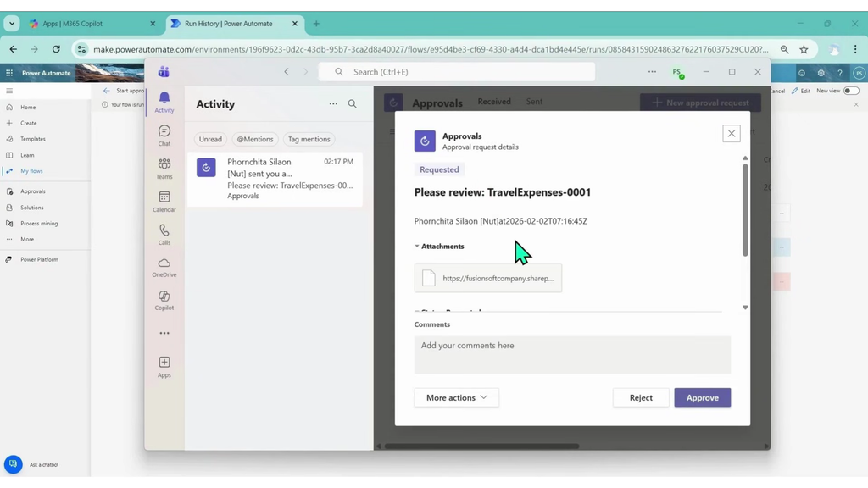868x488 pixels.
Task: Open Calendar in Teams sidebar
Action: pyautogui.click(x=164, y=202)
